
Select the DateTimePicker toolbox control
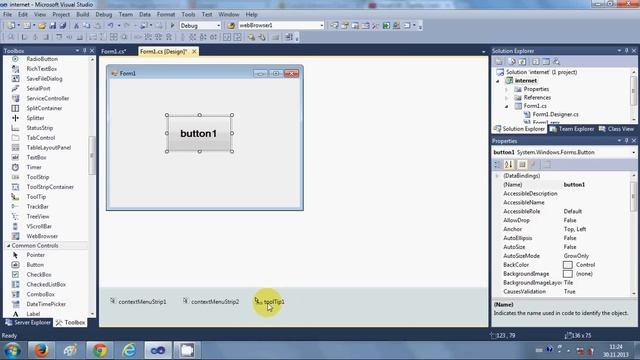tap(46, 304)
